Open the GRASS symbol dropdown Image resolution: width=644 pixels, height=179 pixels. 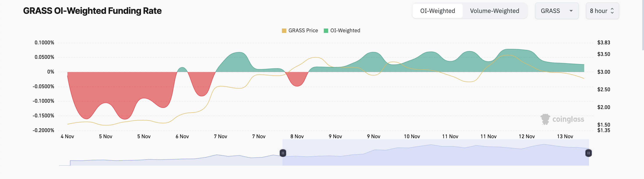coord(557,11)
